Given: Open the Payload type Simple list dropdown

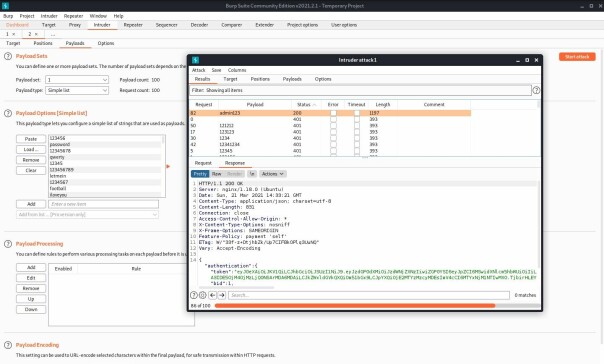Looking at the screenshot, I should click(x=77, y=90).
